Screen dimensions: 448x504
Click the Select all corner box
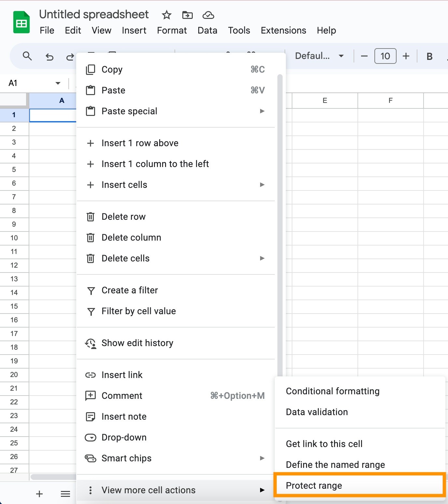click(14, 100)
